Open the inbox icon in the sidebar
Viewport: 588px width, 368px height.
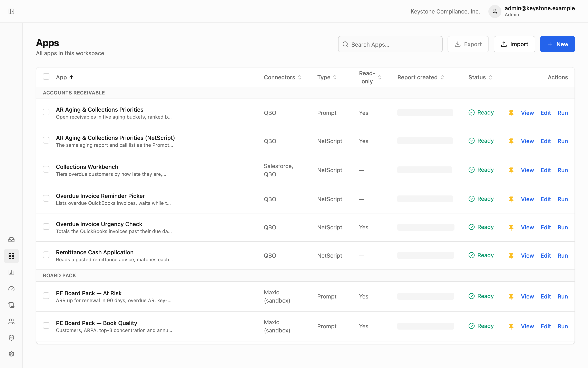[x=11, y=240]
